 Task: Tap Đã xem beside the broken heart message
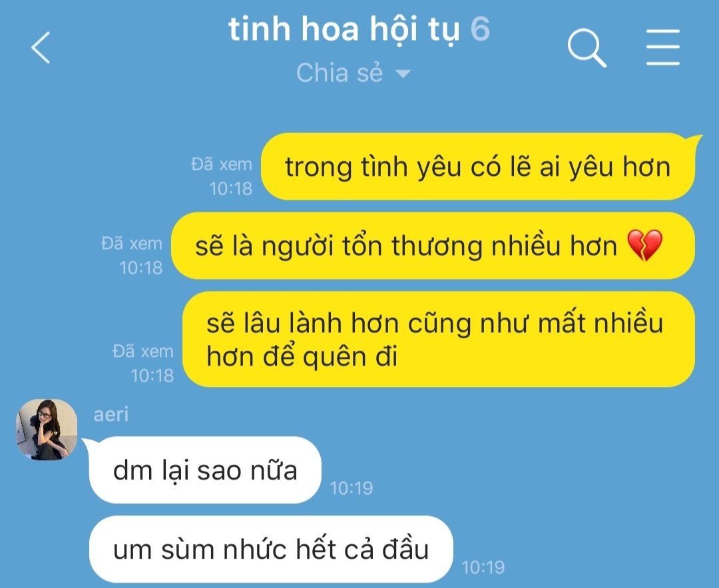132,244
